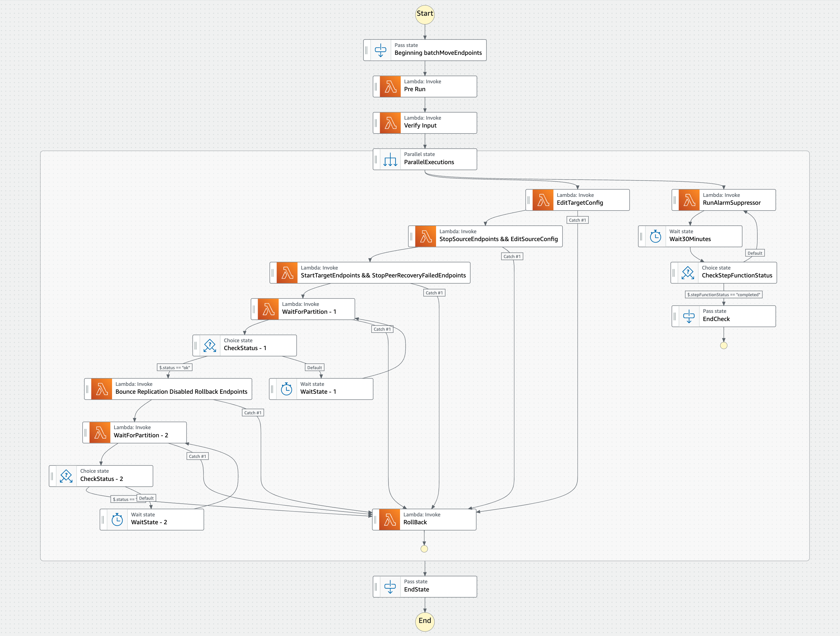Grab the drag handle on the Wait30Minutes node

point(641,237)
